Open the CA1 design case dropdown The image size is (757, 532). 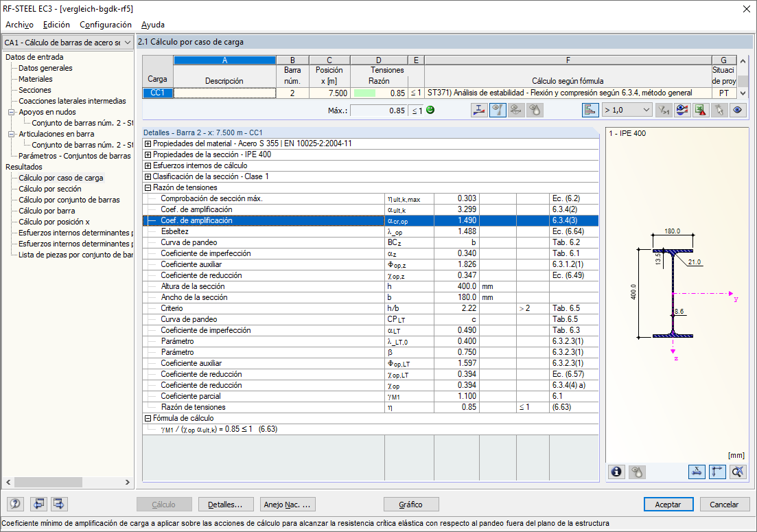coord(67,43)
